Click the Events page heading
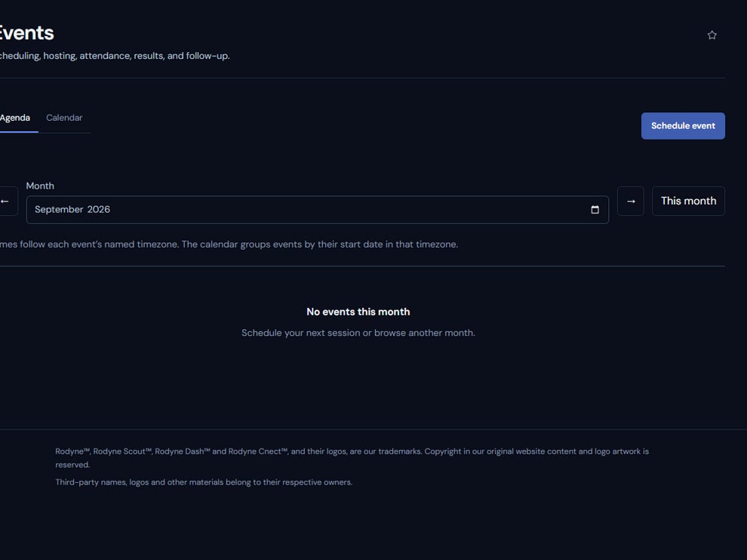The image size is (747, 560). pos(26,33)
